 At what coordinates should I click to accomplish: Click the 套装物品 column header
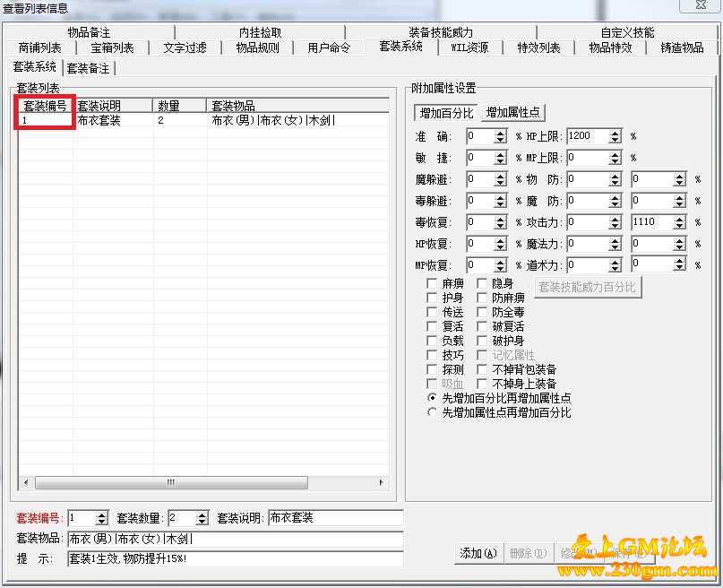[x=297, y=106]
